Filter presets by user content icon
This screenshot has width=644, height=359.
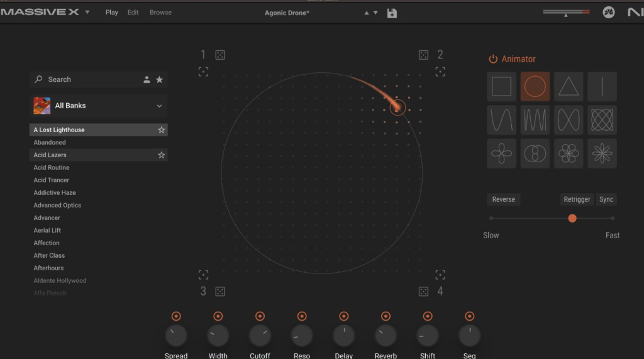147,80
